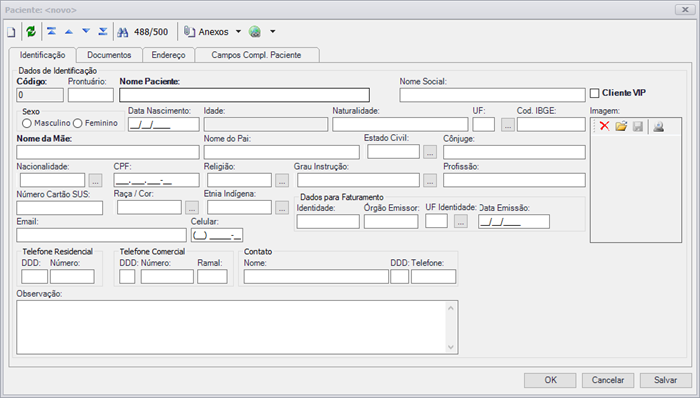Open the globe icon dropdown arrow

[x=272, y=32]
